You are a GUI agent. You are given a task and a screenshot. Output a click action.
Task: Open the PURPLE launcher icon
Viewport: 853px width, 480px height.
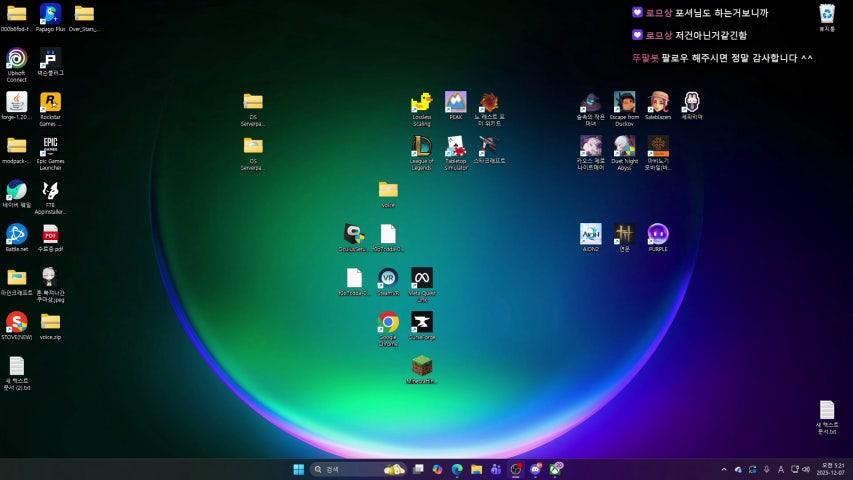click(657, 234)
